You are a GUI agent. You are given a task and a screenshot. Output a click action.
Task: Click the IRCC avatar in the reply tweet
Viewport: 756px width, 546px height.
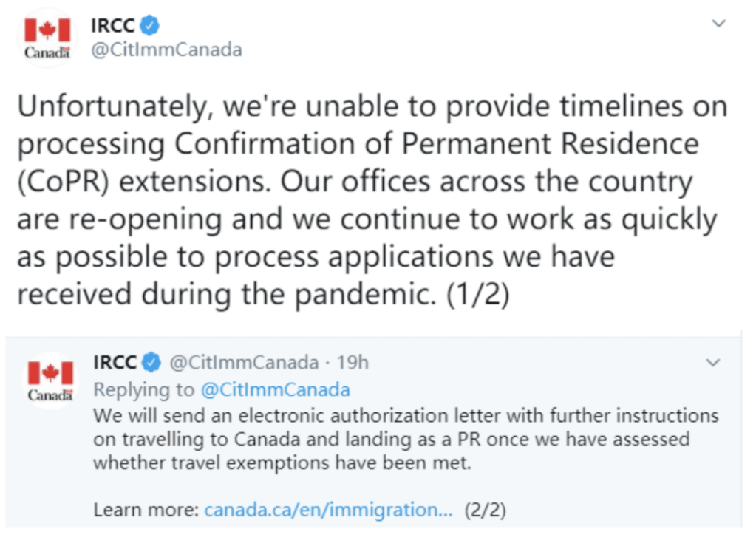click(50, 380)
